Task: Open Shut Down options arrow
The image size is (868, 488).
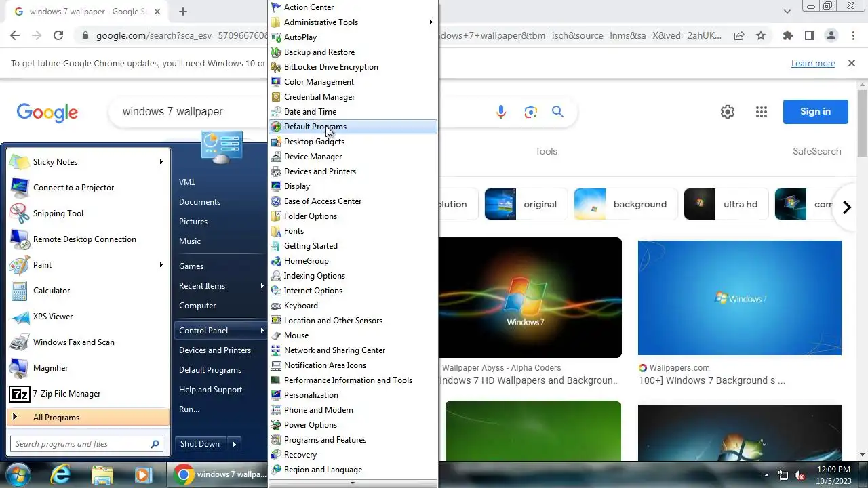Action: [x=235, y=444]
